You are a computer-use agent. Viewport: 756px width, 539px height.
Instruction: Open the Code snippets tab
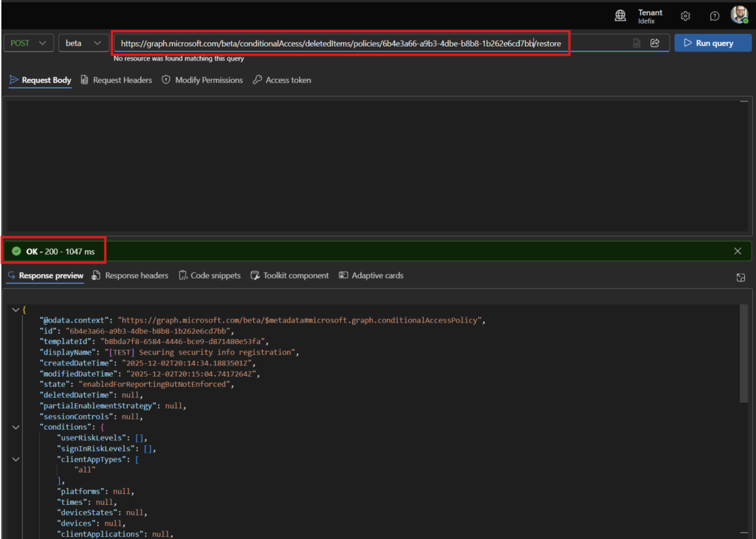210,275
